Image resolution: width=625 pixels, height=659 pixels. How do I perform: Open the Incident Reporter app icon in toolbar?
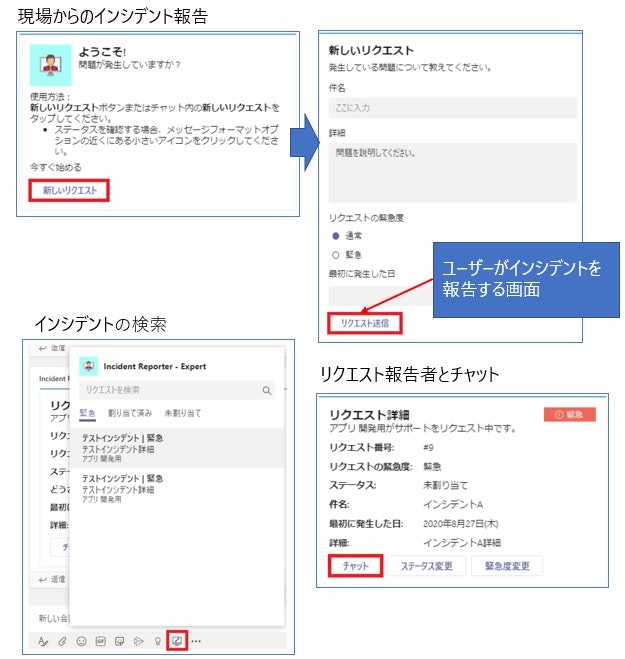pos(177,641)
